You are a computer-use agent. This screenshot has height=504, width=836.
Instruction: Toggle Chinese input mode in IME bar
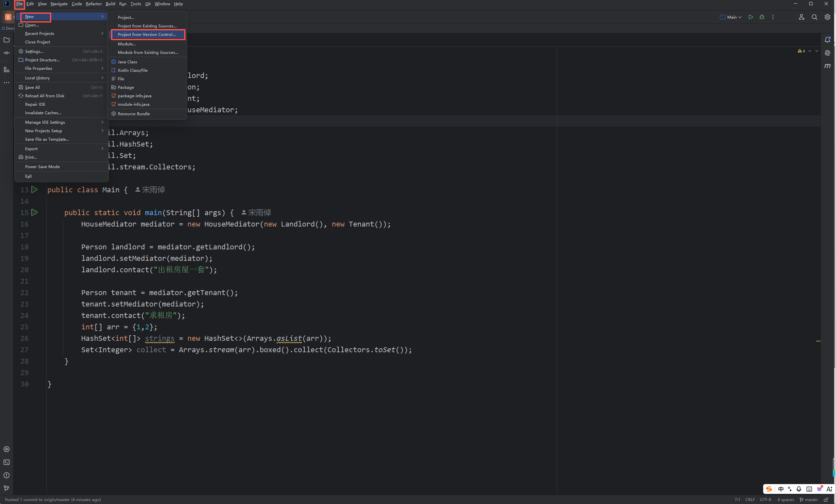point(781,489)
